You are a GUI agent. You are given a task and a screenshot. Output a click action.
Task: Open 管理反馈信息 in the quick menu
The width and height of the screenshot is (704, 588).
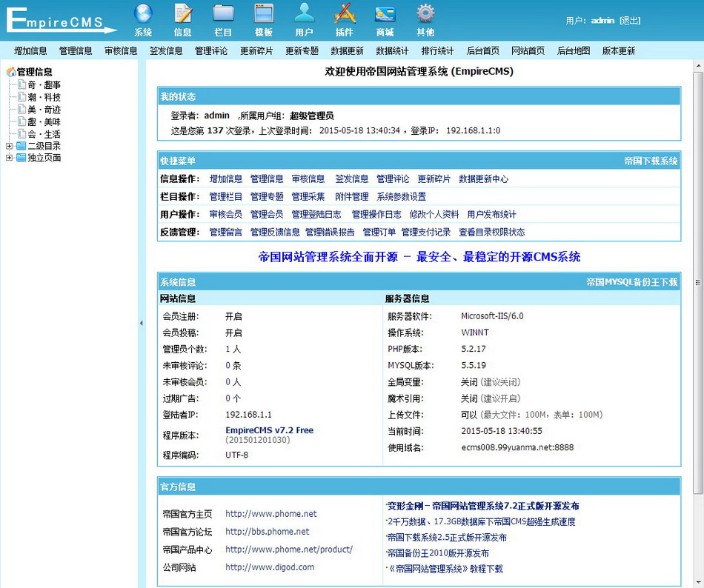275,233
